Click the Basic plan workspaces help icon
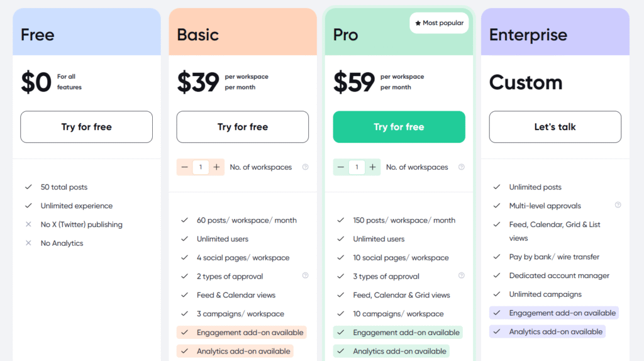 tap(305, 167)
